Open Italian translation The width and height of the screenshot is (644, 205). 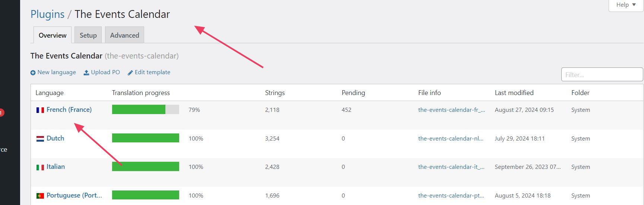click(x=55, y=167)
